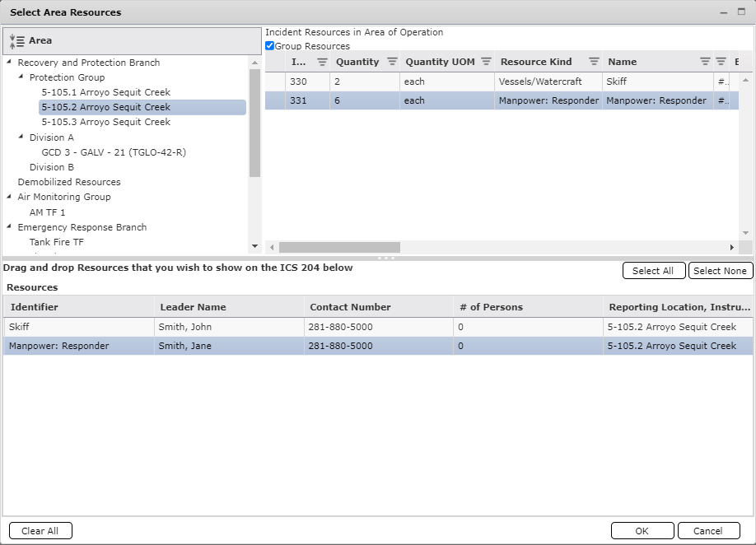Minimize the Select Area Resources dialog
Image resolution: width=756 pixels, height=545 pixels.
724,12
